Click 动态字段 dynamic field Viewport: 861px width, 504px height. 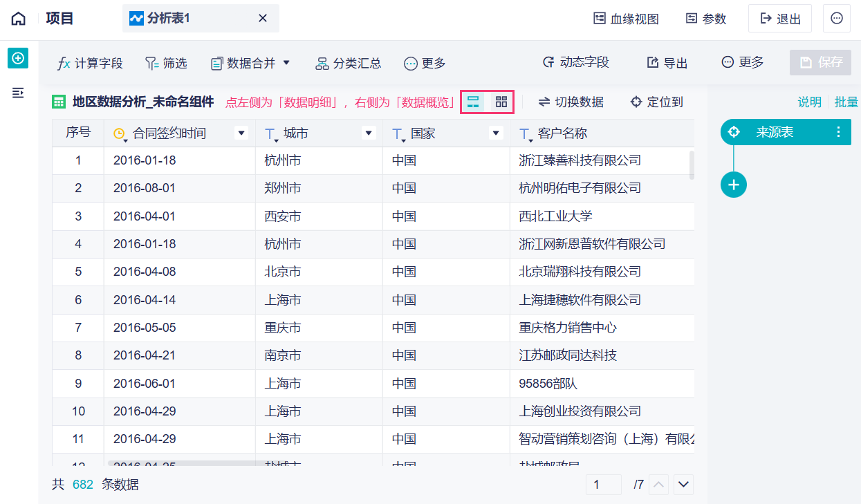(575, 62)
